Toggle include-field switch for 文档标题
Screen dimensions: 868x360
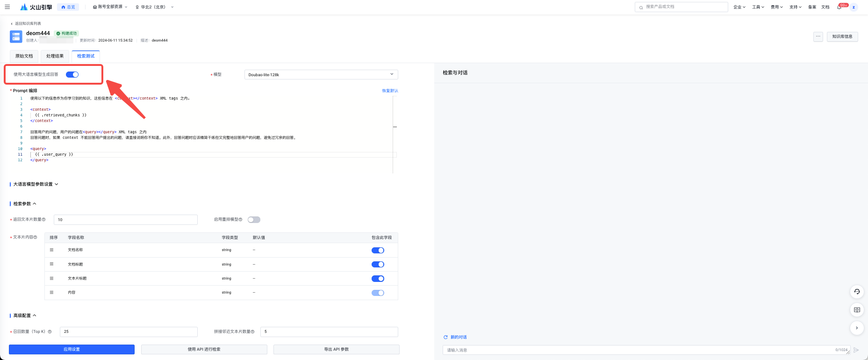tap(378, 265)
